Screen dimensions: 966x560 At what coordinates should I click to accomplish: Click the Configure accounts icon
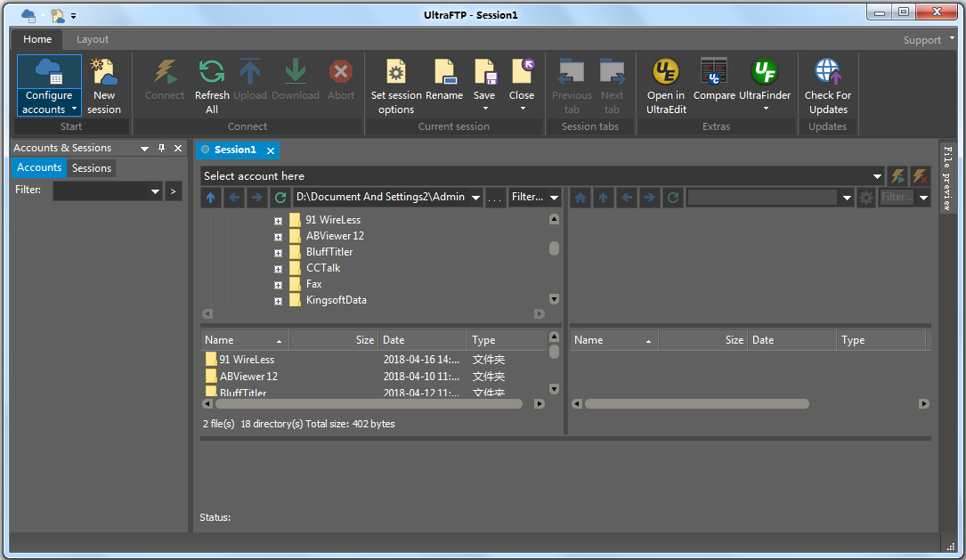point(49,73)
